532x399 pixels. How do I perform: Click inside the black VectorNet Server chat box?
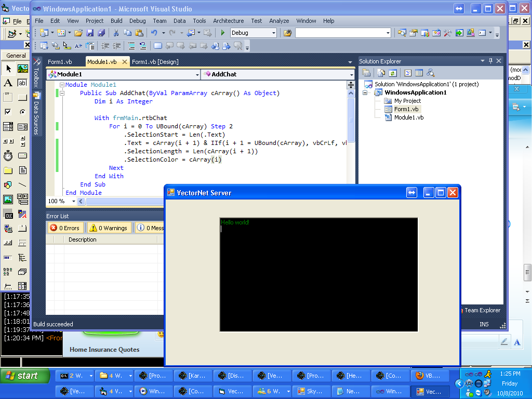point(318,274)
